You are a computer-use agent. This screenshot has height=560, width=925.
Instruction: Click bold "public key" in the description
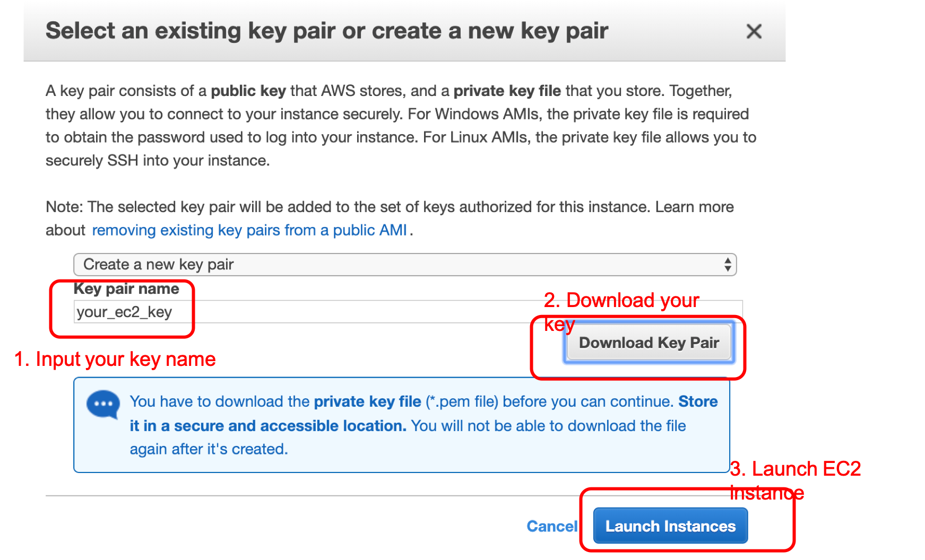pos(248,91)
